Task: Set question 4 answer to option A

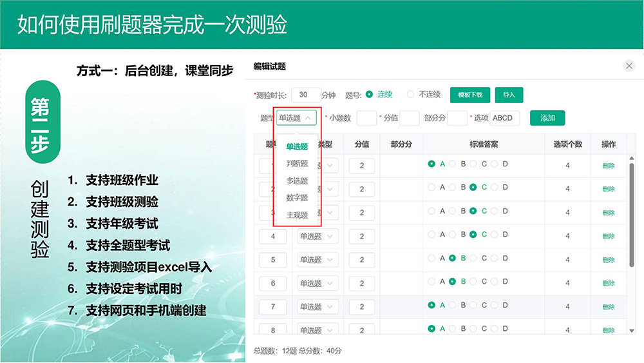Action: coord(432,235)
